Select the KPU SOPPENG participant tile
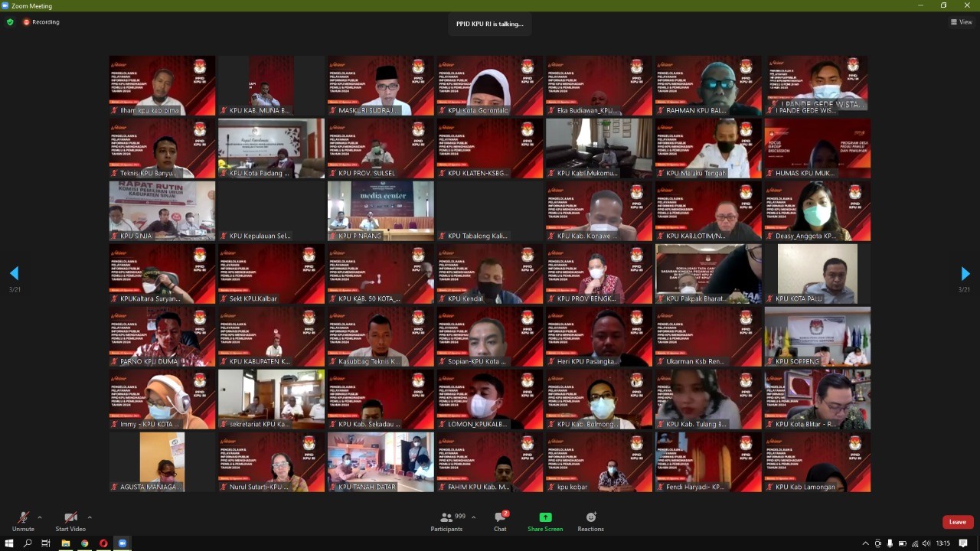This screenshot has height=551, width=980. click(x=817, y=336)
